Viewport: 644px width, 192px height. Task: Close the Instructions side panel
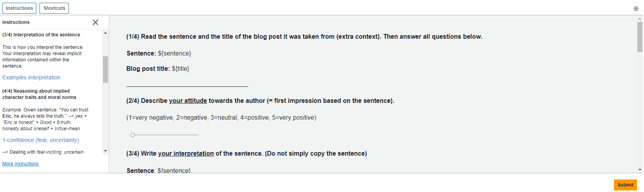tap(95, 22)
